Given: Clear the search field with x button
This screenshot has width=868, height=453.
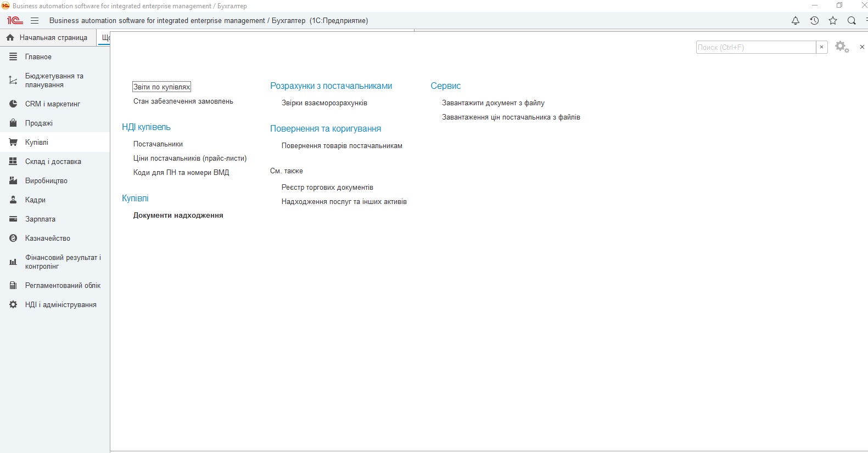Looking at the screenshot, I should (821, 47).
